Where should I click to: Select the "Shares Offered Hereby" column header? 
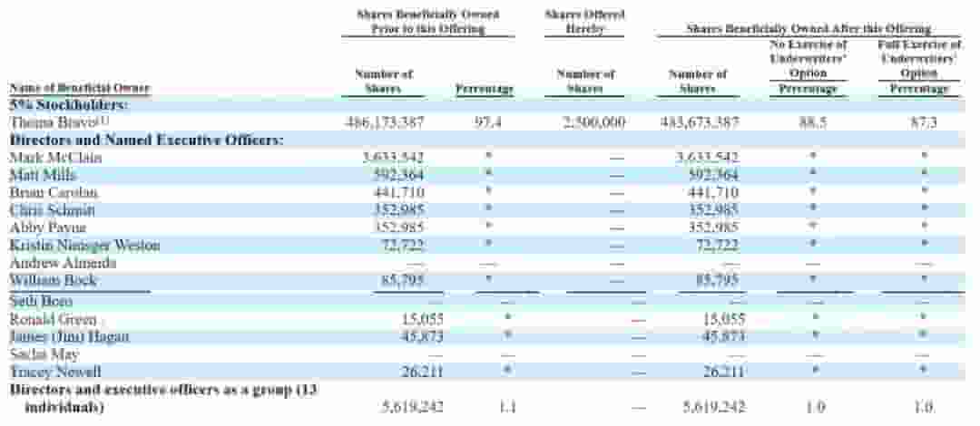click(x=584, y=22)
